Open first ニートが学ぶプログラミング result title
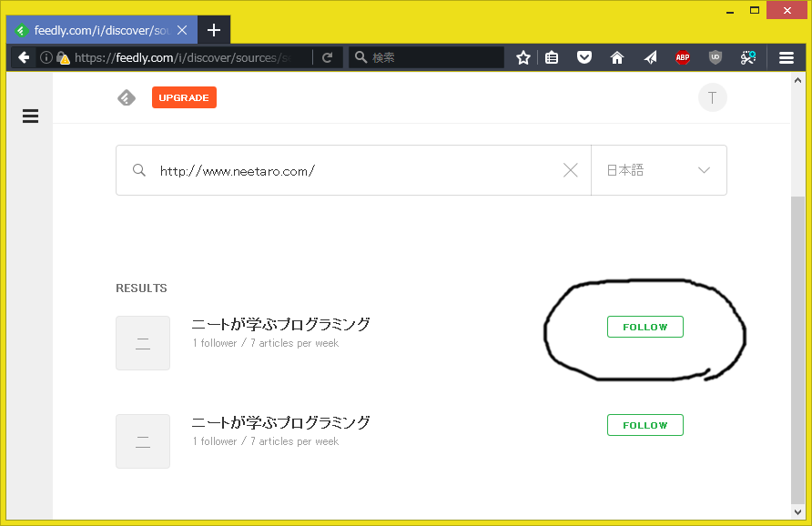This screenshot has width=812, height=526. point(280,324)
